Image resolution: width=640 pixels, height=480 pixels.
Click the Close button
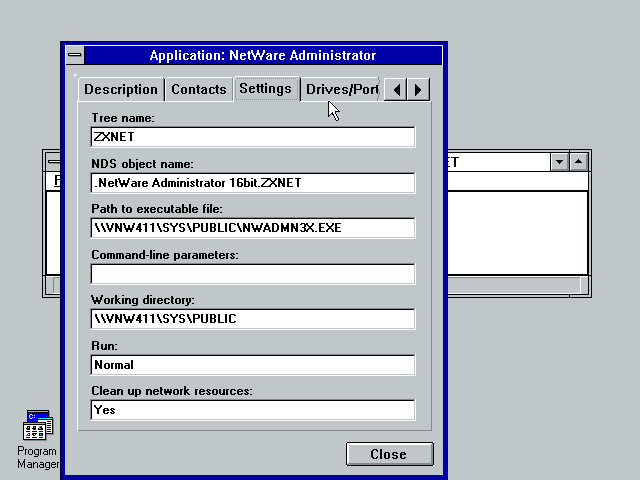(389, 454)
